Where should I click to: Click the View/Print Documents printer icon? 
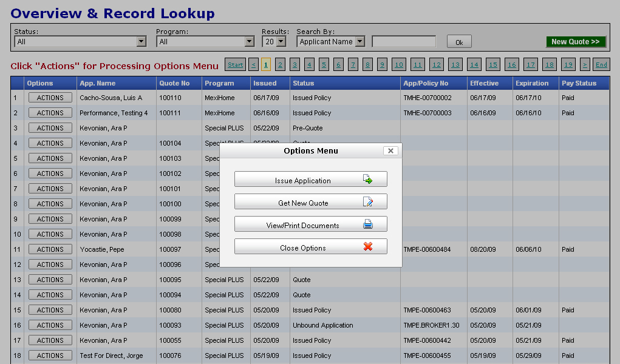pyautogui.click(x=368, y=224)
